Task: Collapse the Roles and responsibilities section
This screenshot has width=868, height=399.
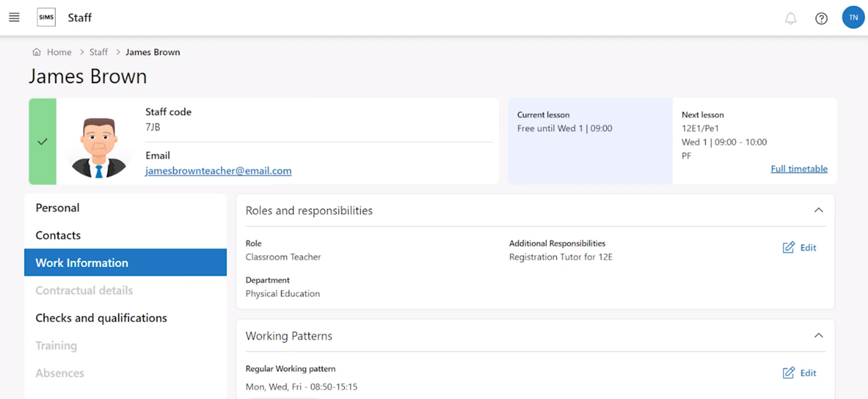Action: [x=818, y=210]
